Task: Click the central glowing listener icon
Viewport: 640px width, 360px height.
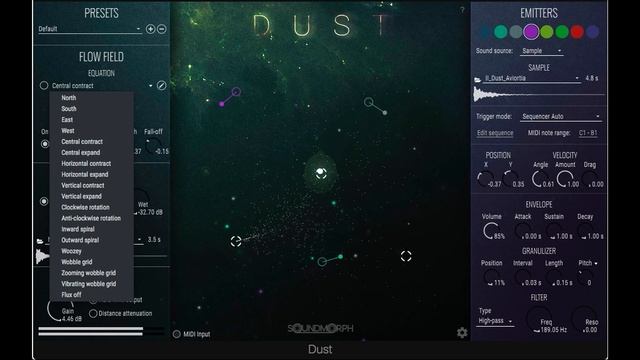Action: [x=321, y=173]
